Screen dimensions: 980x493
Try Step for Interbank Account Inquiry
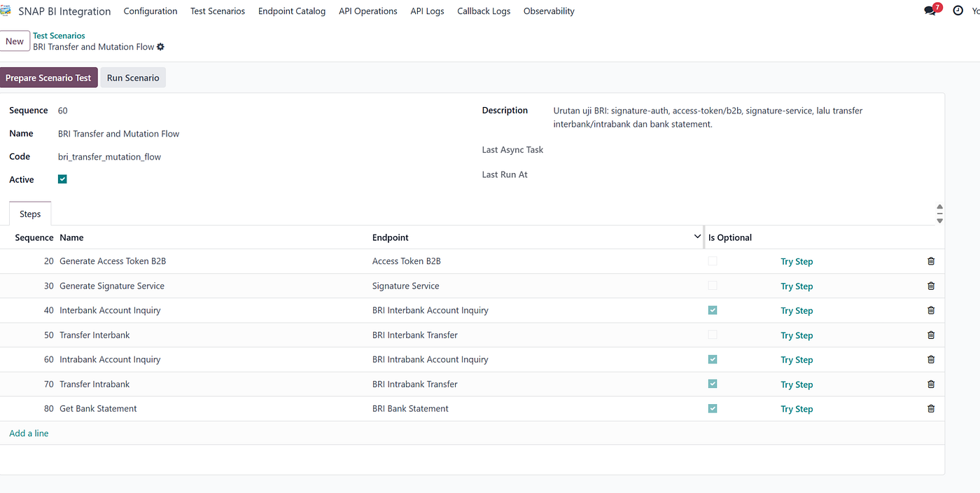797,310
